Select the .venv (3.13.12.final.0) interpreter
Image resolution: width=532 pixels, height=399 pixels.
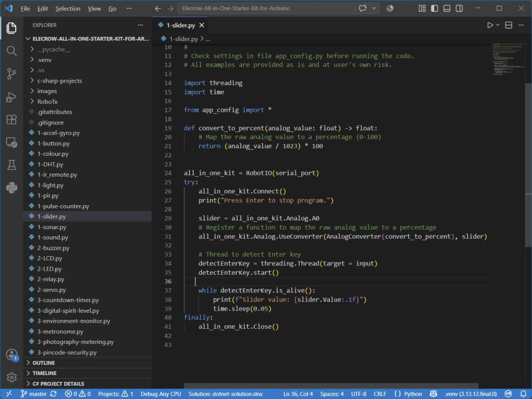click(x=471, y=394)
